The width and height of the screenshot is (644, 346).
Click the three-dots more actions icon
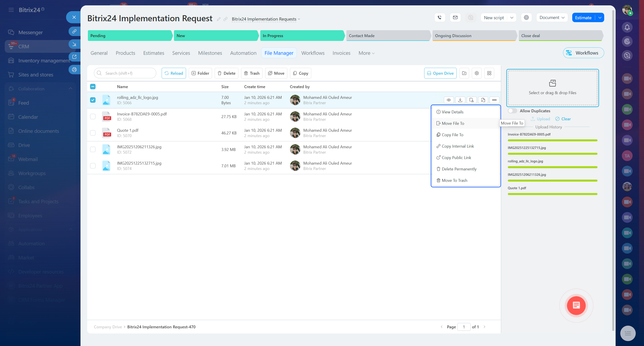click(494, 100)
